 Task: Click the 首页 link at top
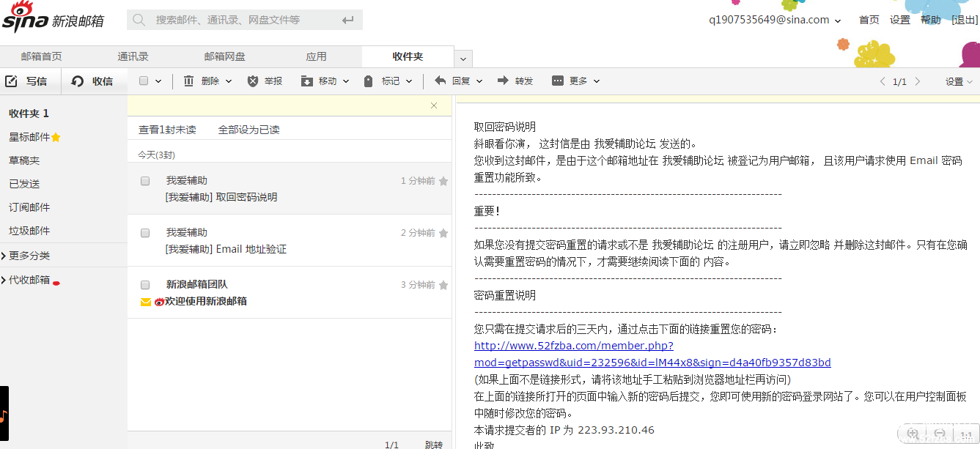point(869,20)
